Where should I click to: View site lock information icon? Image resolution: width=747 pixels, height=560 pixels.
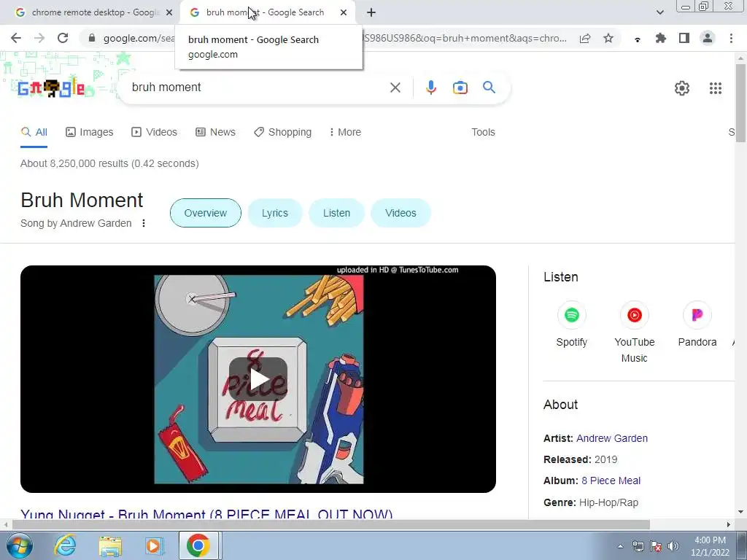(92, 38)
